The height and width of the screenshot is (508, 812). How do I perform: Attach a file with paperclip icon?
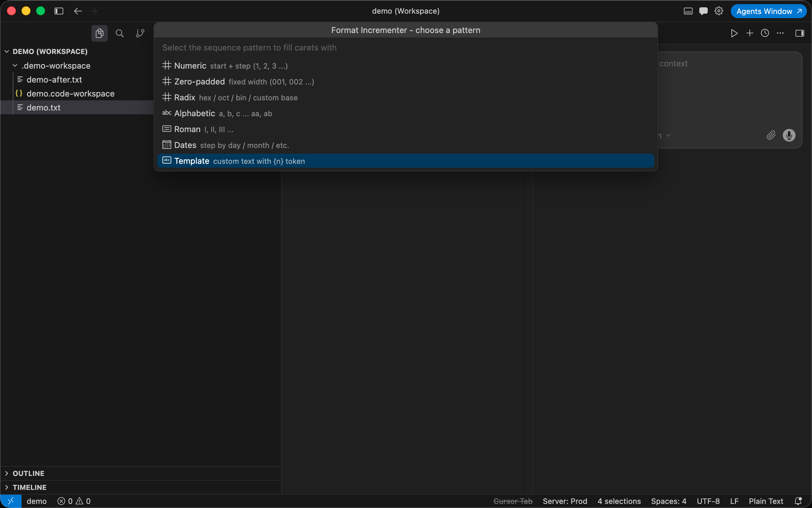(771, 135)
